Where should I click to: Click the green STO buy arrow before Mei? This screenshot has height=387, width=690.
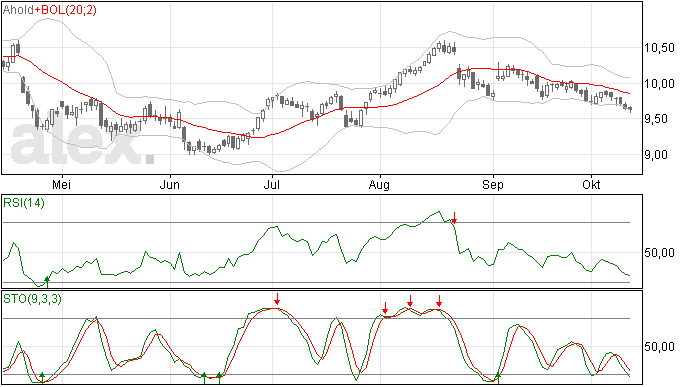[x=42, y=378]
